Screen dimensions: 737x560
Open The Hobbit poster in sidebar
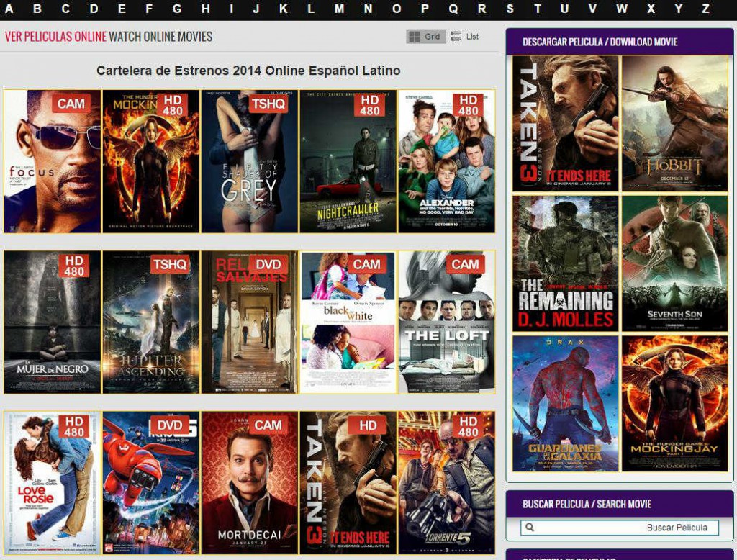coord(675,124)
